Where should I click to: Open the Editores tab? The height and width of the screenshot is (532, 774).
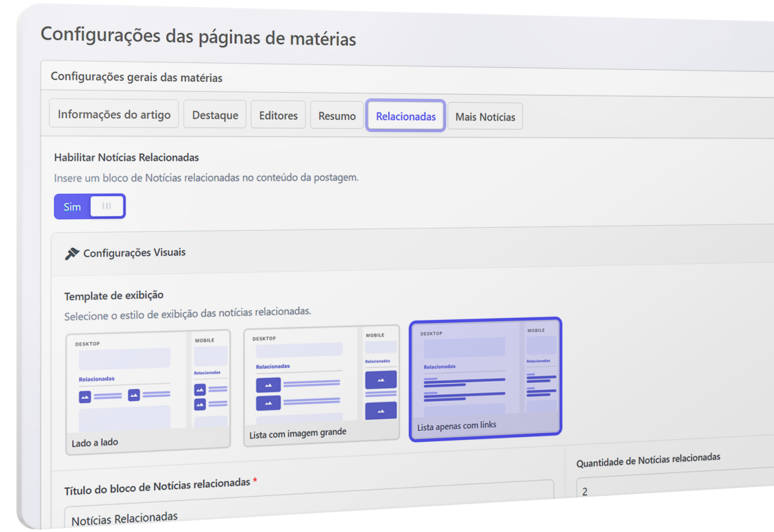point(278,116)
